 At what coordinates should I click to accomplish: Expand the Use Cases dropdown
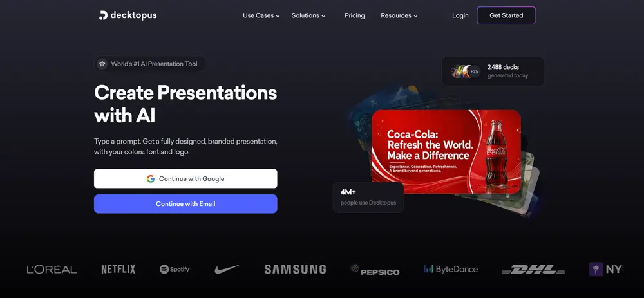pos(261,15)
